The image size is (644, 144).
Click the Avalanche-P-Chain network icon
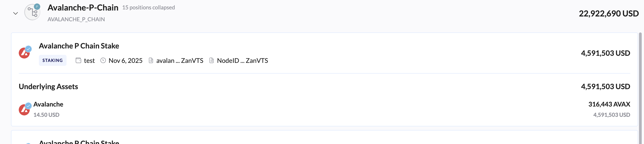[32, 12]
